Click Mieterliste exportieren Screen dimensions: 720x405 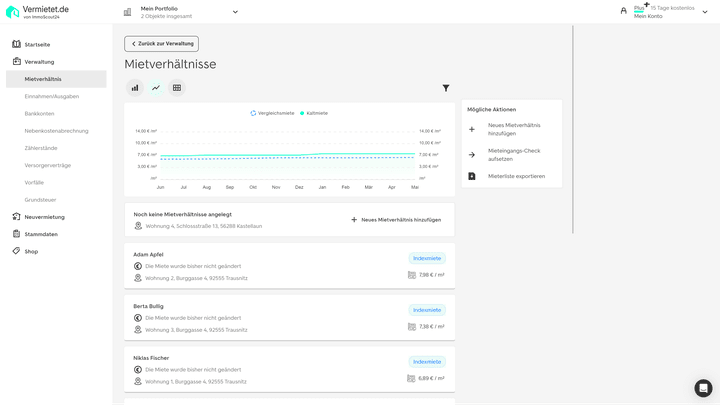point(516,176)
